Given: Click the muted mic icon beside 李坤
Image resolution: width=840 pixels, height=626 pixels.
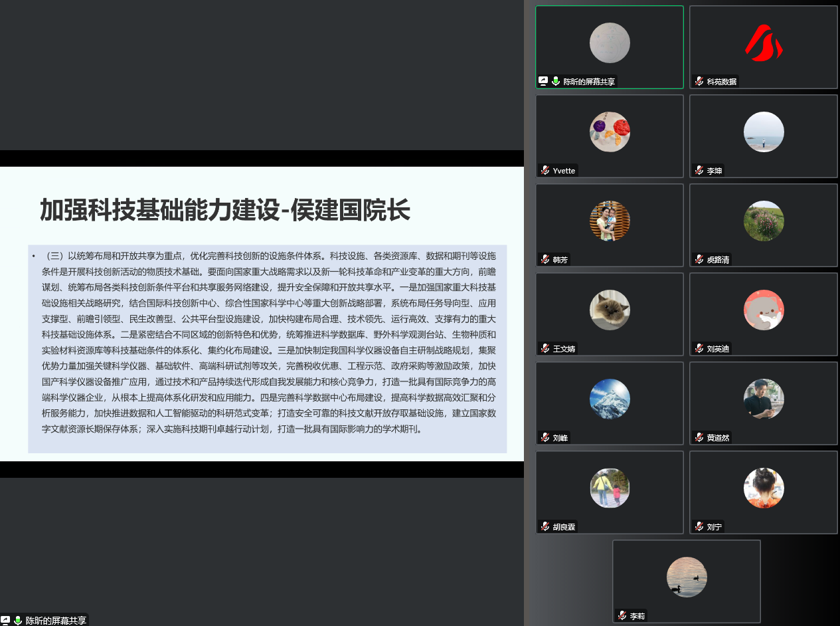Looking at the screenshot, I should [699, 171].
